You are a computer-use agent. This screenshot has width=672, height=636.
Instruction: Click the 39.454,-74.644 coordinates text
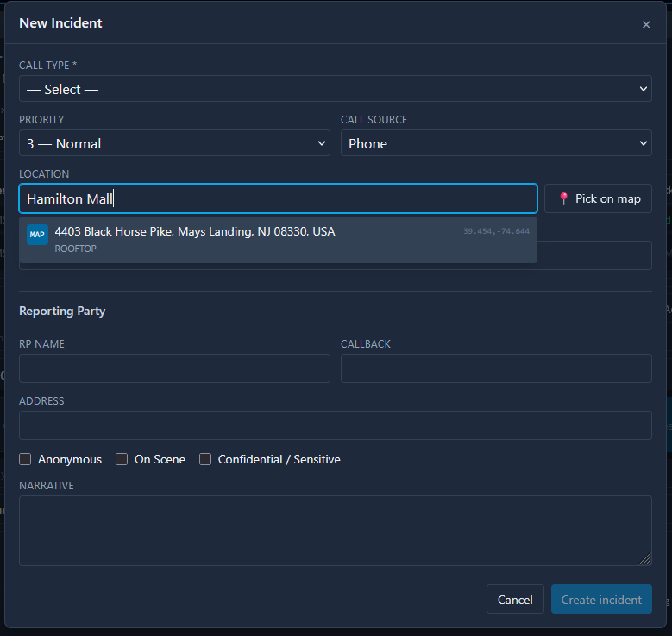click(496, 231)
